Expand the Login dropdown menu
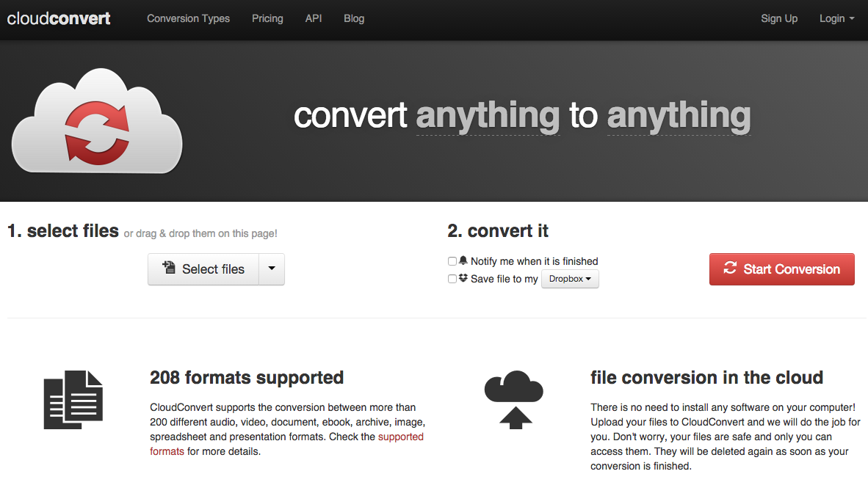This screenshot has width=868, height=485. (x=836, y=18)
